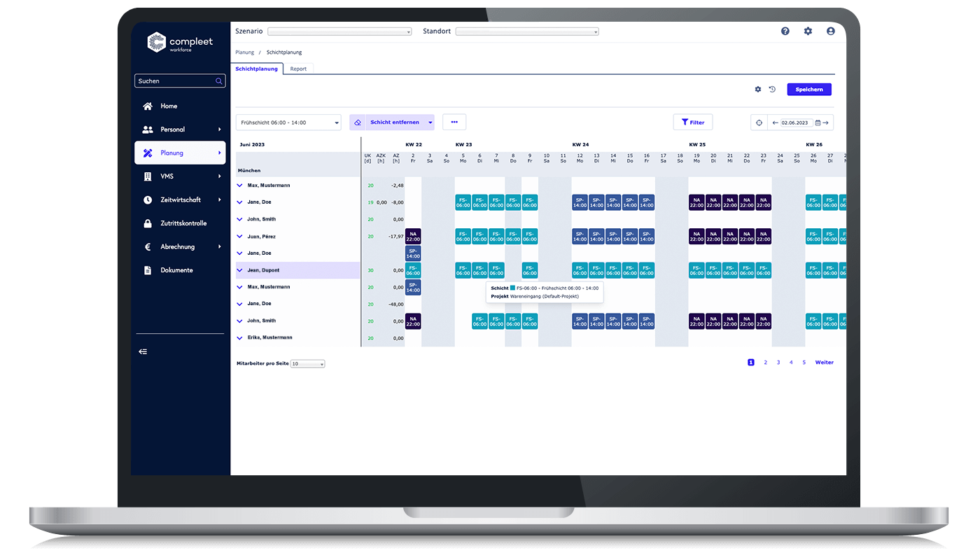980x560 pixels.
Task: Open the calendar icon beside the date
Action: [x=818, y=122]
